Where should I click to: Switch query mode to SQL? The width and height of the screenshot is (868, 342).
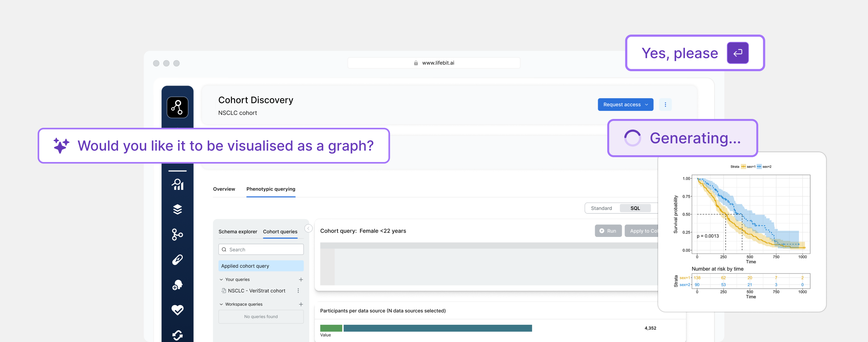pos(635,208)
